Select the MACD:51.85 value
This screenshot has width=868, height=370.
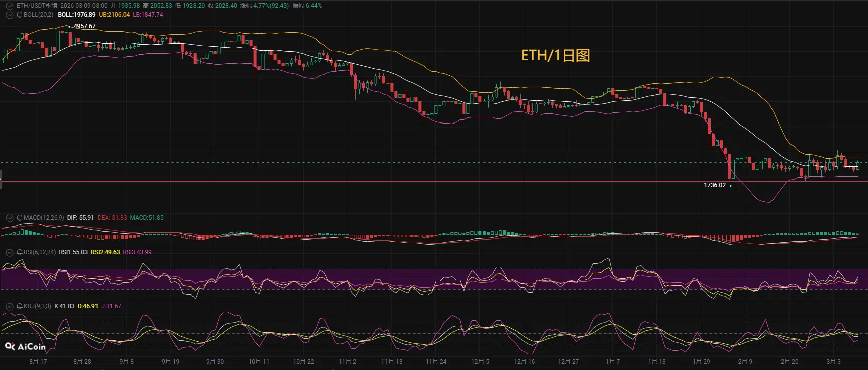147,218
